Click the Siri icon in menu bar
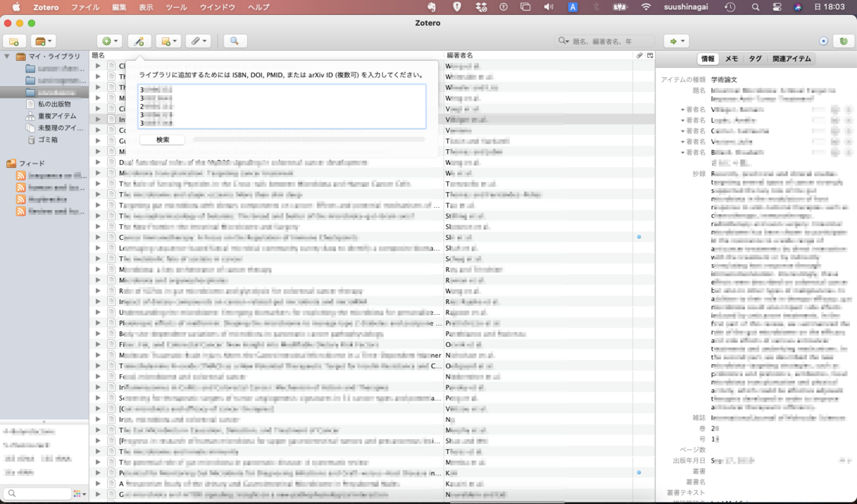 pyautogui.click(x=799, y=7)
